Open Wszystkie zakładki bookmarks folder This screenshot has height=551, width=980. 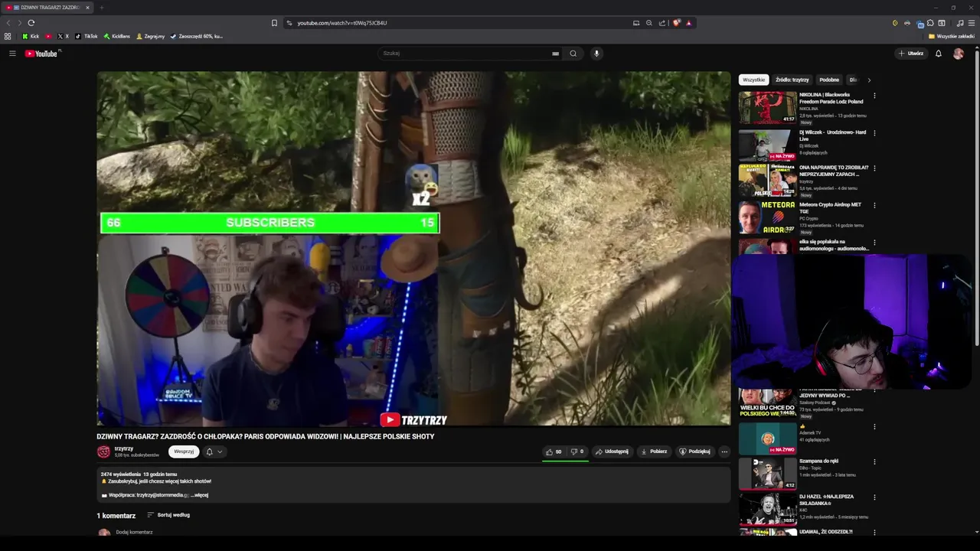pos(951,36)
